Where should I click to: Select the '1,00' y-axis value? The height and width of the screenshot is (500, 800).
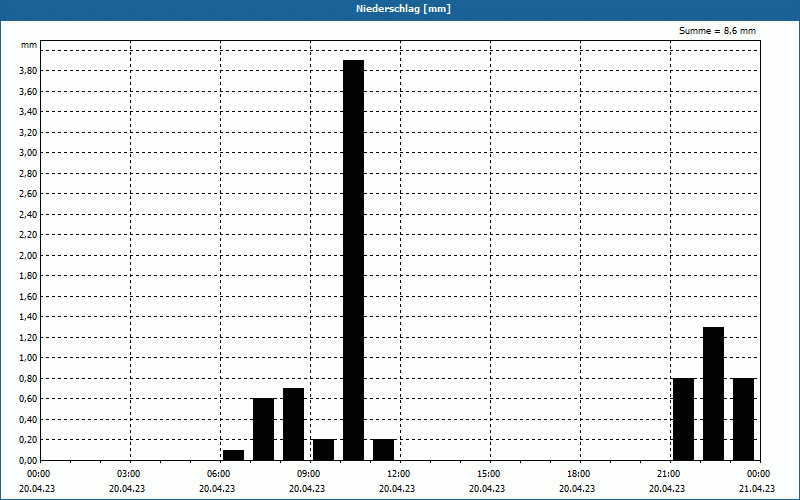[28, 358]
